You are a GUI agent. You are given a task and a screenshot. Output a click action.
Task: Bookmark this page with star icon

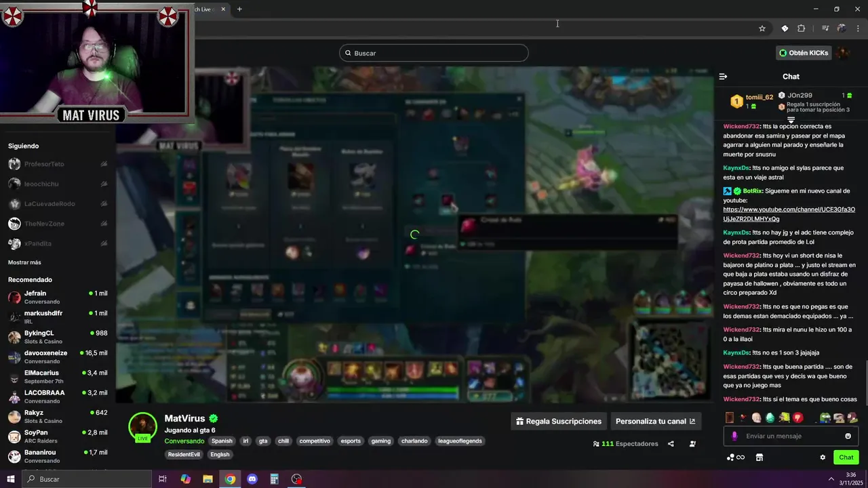(x=762, y=28)
